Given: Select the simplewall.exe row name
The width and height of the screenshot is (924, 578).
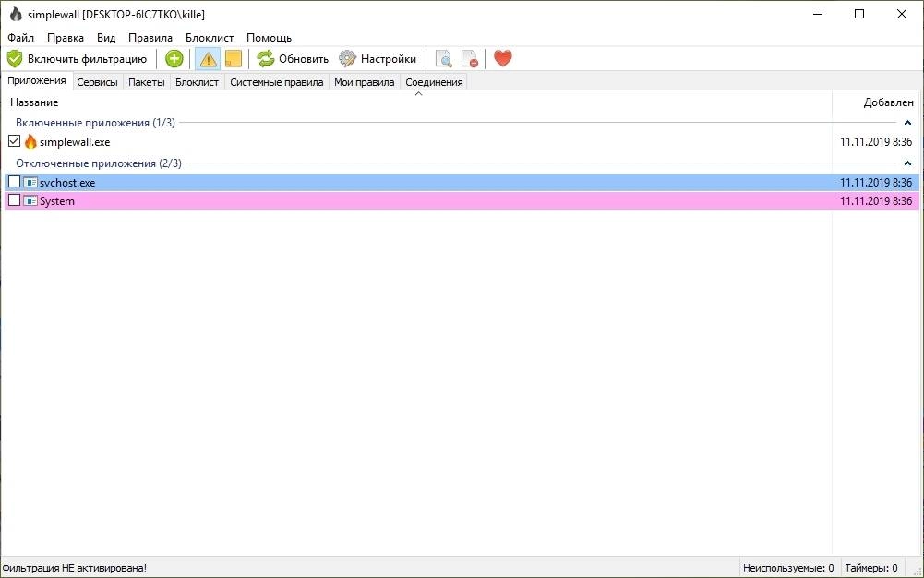Looking at the screenshot, I should point(75,142).
